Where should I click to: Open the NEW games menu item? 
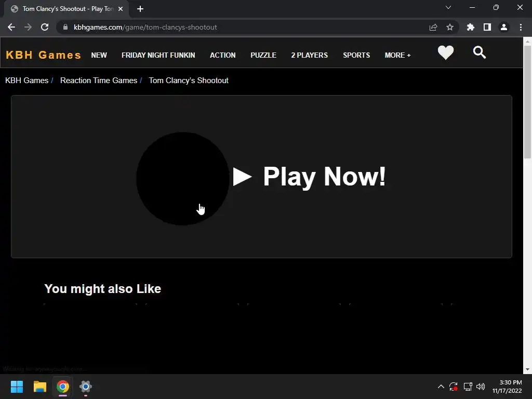pyautogui.click(x=99, y=55)
